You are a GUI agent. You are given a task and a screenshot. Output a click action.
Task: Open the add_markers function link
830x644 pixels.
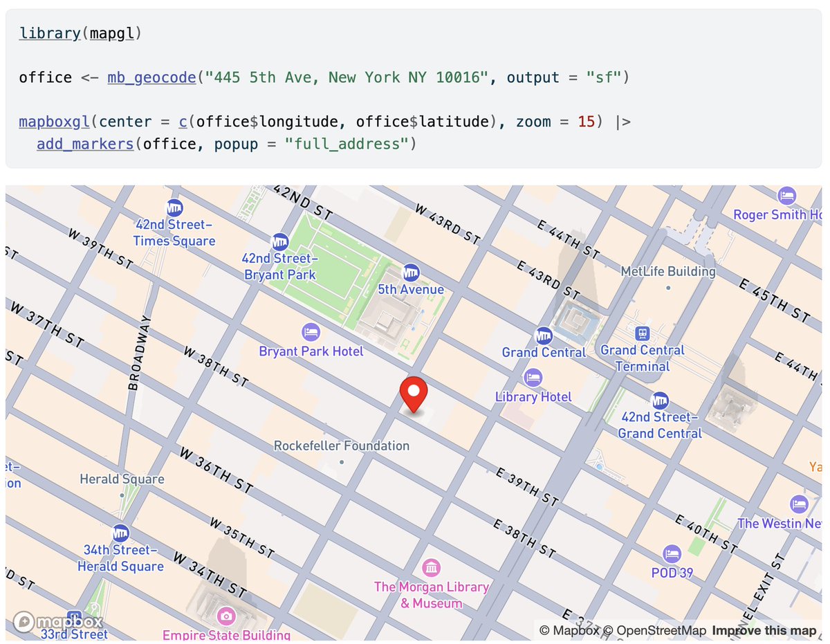tap(85, 144)
